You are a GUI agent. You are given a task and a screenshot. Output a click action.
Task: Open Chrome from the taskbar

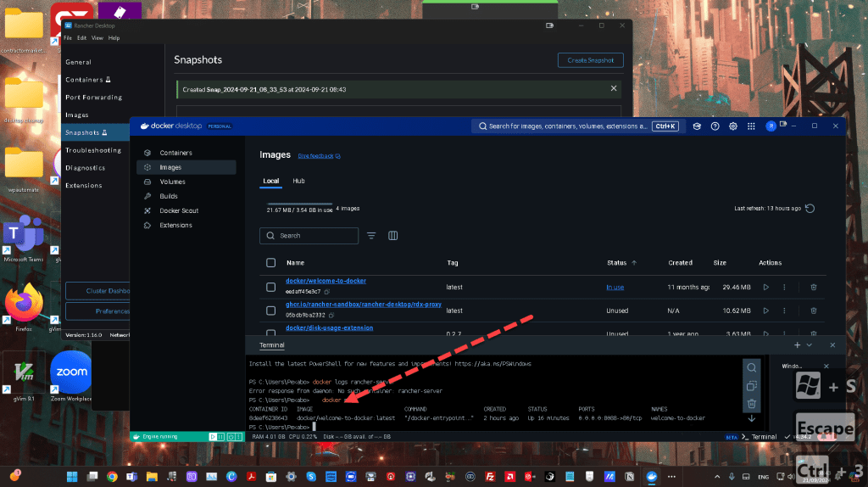[112, 477]
